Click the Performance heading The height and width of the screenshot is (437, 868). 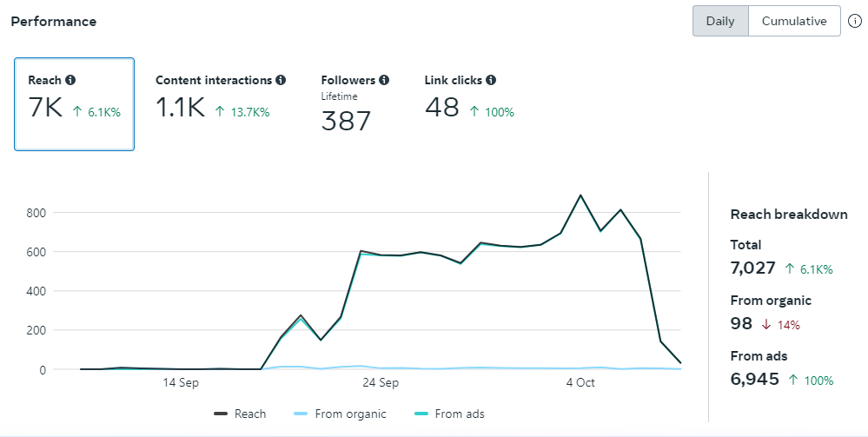click(x=54, y=21)
